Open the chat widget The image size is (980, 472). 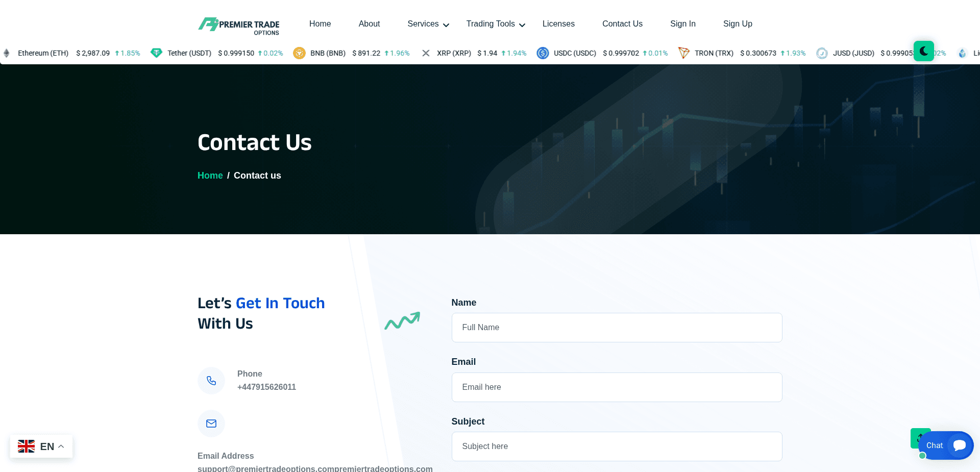(947, 445)
